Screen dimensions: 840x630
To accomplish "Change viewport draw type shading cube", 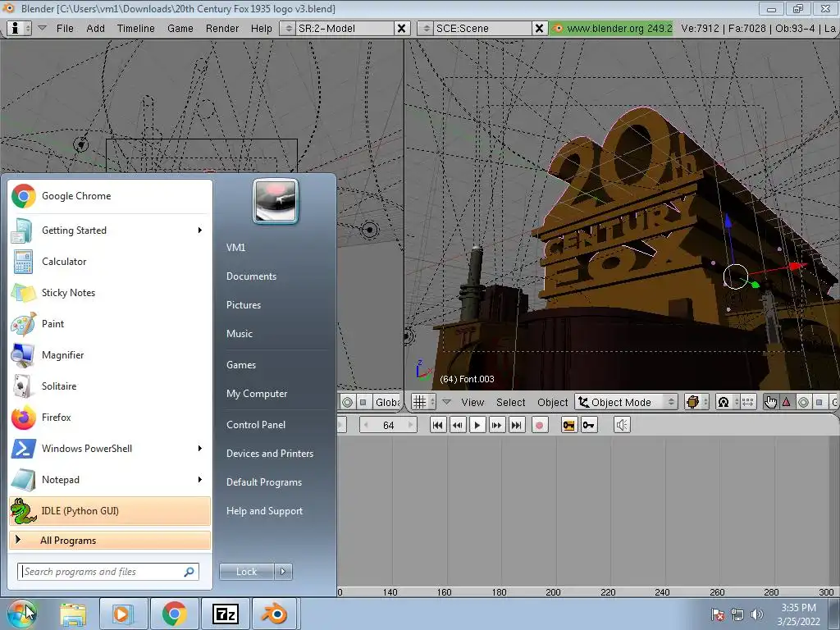I will 696,402.
